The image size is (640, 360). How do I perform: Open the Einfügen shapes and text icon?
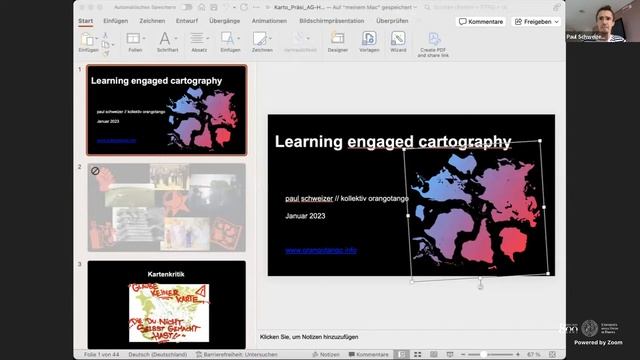point(227,39)
